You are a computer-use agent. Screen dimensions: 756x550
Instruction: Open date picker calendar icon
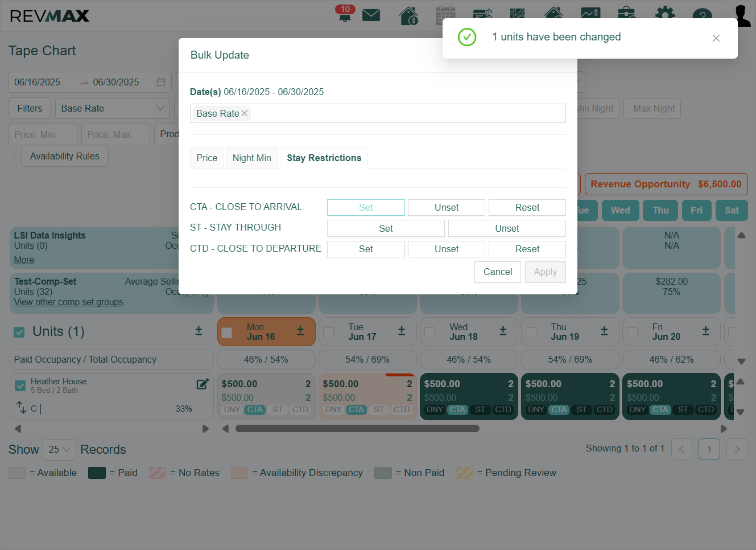click(161, 82)
